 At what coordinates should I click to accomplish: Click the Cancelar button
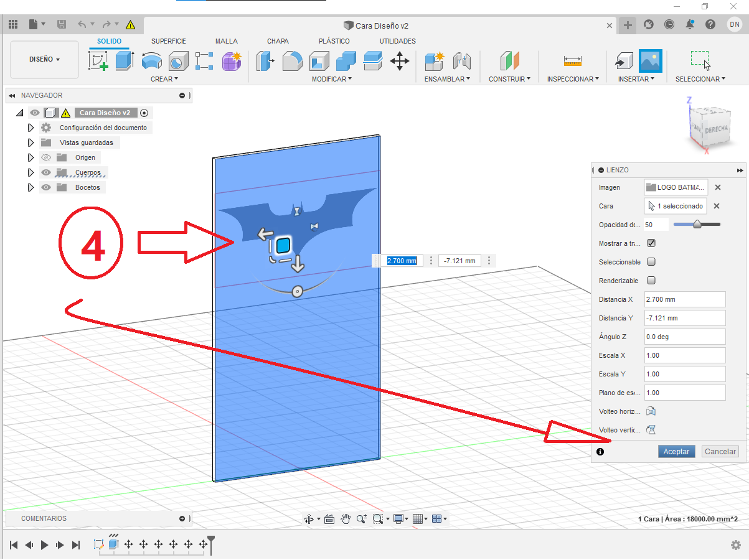(720, 452)
